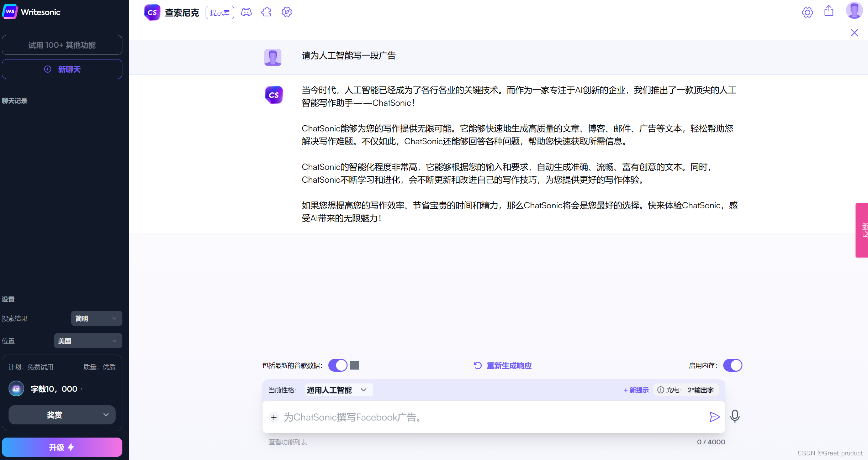Click the Writesonic logo icon
This screenshot has width=868, height=460.
point(10,12)
